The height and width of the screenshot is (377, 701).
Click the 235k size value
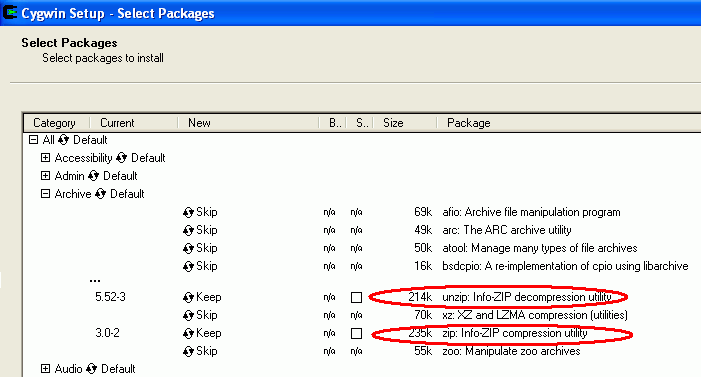click(x=420, y=333)
